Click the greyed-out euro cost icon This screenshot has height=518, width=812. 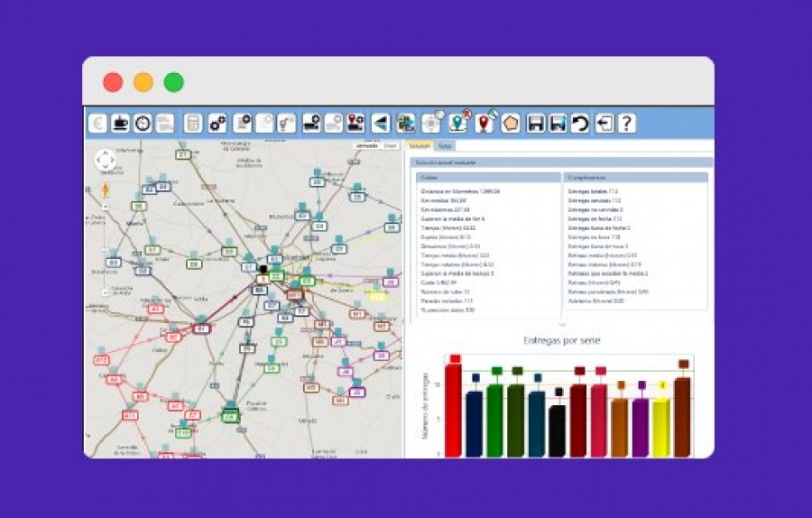(x=97, y=124)
